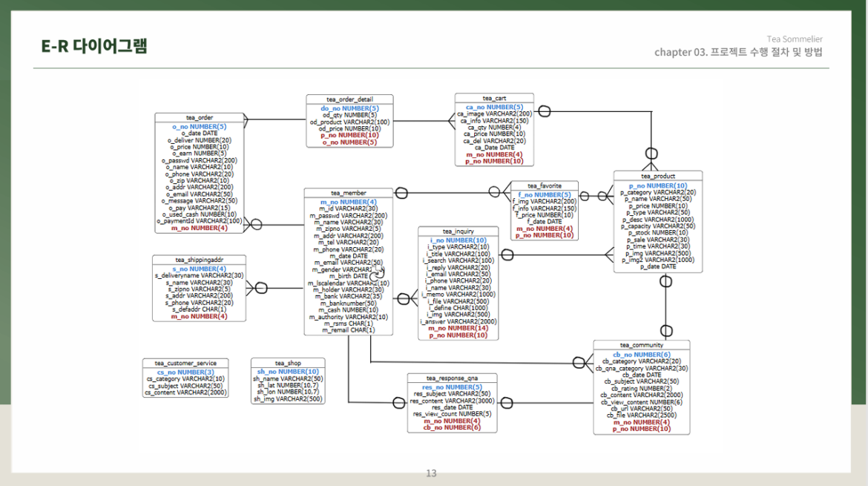The height and width of the screenshot is (486, 868).
Task: Click the "tea_shippingaddr" table title
Action: coord(200,260)
